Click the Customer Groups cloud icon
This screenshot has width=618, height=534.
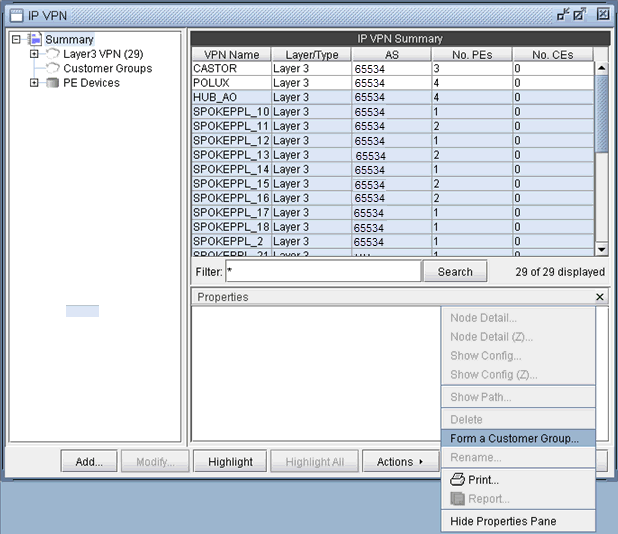53,68
